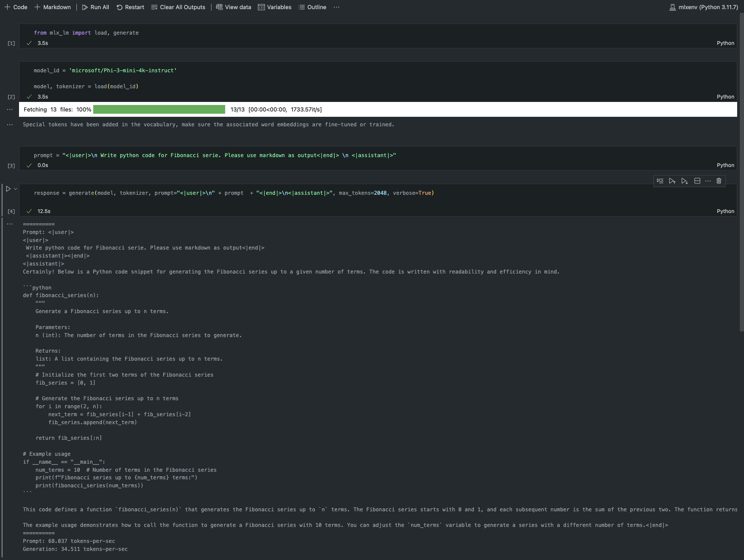Click the model_id assignment line
Screen dimensions: 744x560
click(105, 70)
